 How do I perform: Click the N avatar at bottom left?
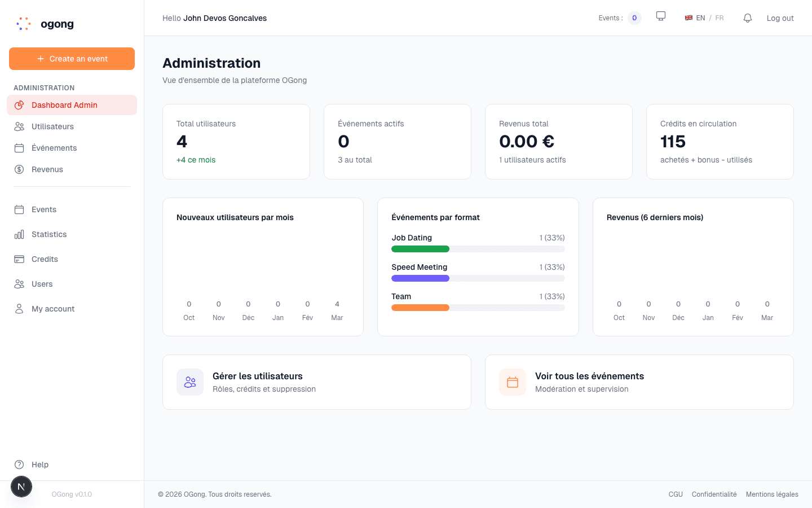coord(21,487)
